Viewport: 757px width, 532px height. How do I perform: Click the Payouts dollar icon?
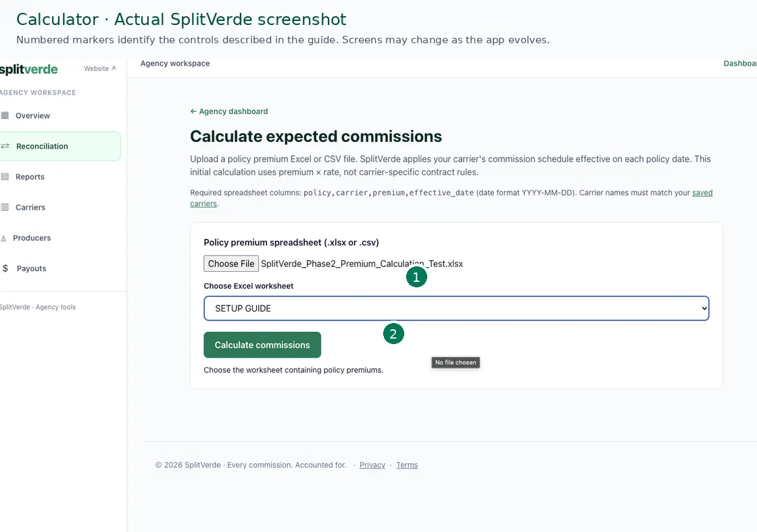5,268
